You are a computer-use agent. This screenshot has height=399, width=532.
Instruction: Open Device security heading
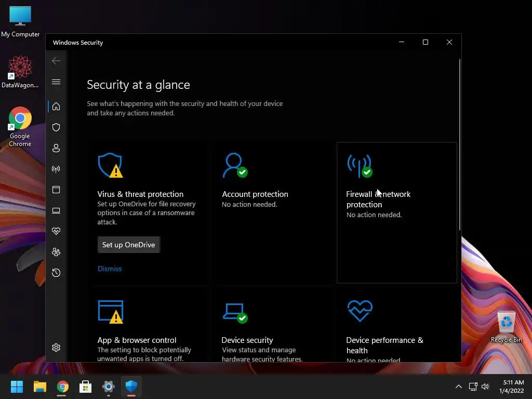[247, 340]
